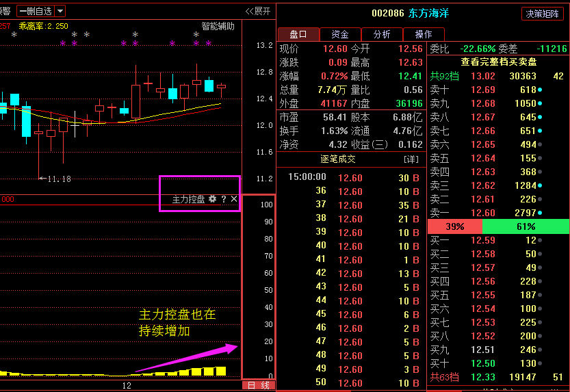Open settings gear for 主力控盘 indicator

[213, 199]
